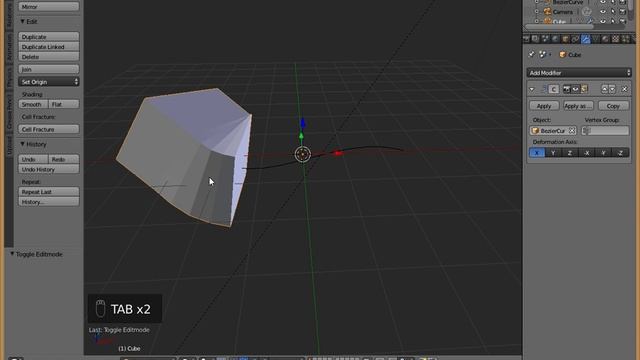Select -Z deformation axis
The height and width of the screenshot is (360, 640).
click(620, 153)
